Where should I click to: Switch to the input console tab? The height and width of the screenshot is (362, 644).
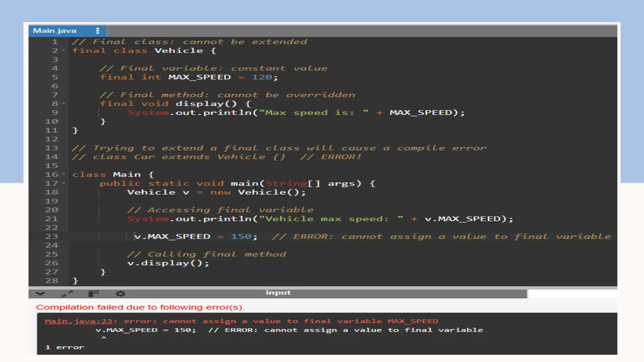pyautogui.click(x=278, y=293)
